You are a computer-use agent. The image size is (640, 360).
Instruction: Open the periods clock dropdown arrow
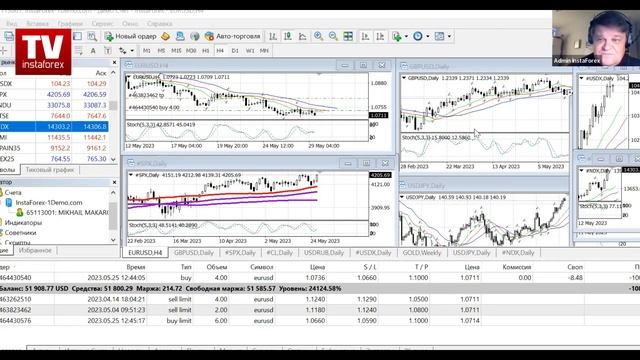coord(428,36)
